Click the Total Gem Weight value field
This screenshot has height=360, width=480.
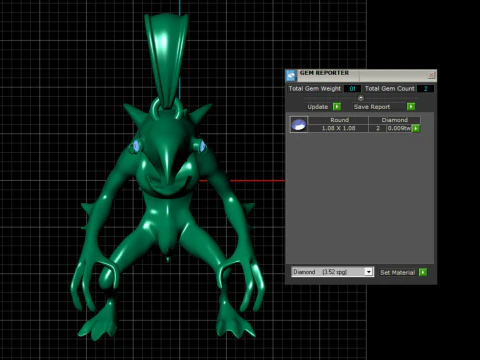tap(352, 89)
